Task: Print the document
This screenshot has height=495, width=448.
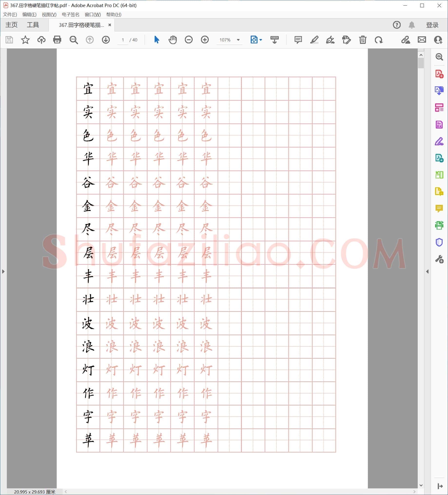Action: coord(57,40)
